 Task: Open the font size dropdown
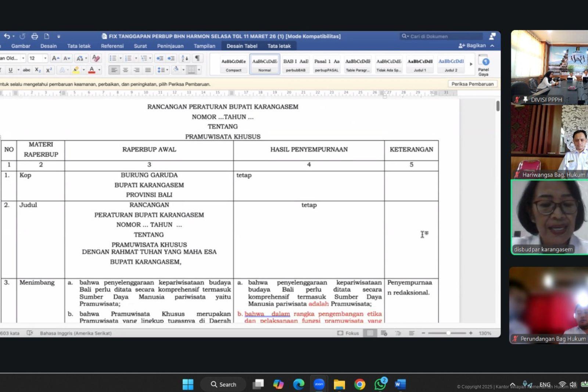coord(45,58)
